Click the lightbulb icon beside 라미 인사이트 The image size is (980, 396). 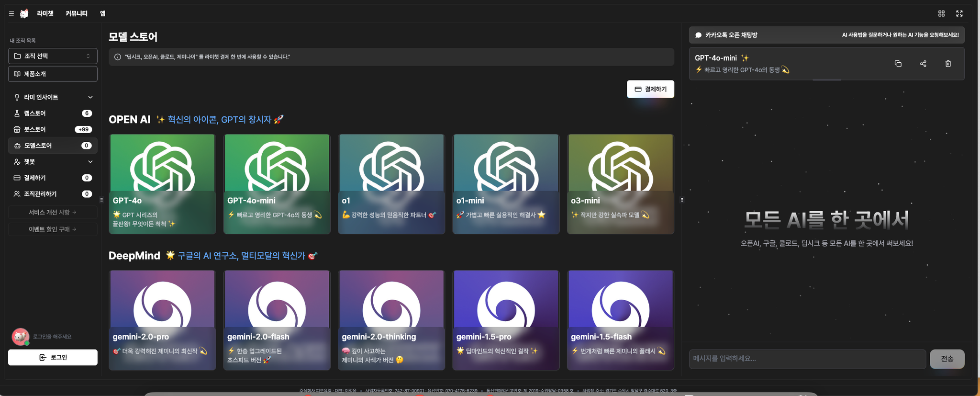17,97
